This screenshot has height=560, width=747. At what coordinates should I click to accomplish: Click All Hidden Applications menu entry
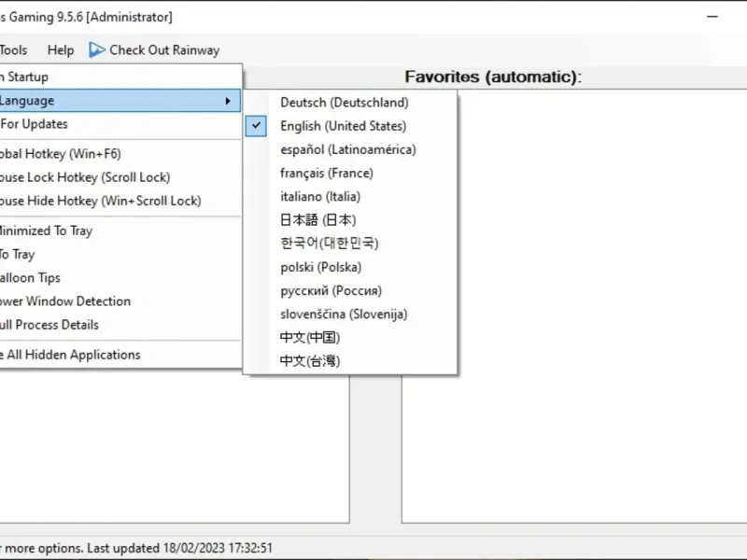point(120,355)
